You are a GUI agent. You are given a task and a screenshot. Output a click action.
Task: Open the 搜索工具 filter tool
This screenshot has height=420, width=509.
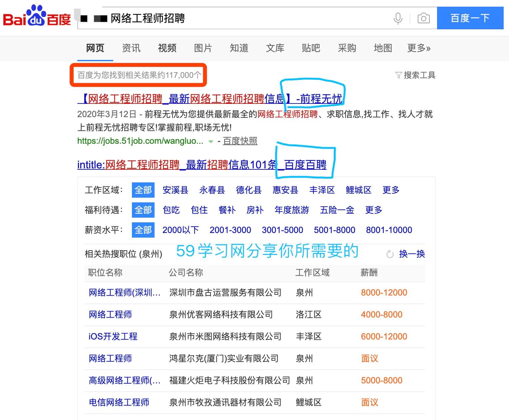(x=415, y=75)
